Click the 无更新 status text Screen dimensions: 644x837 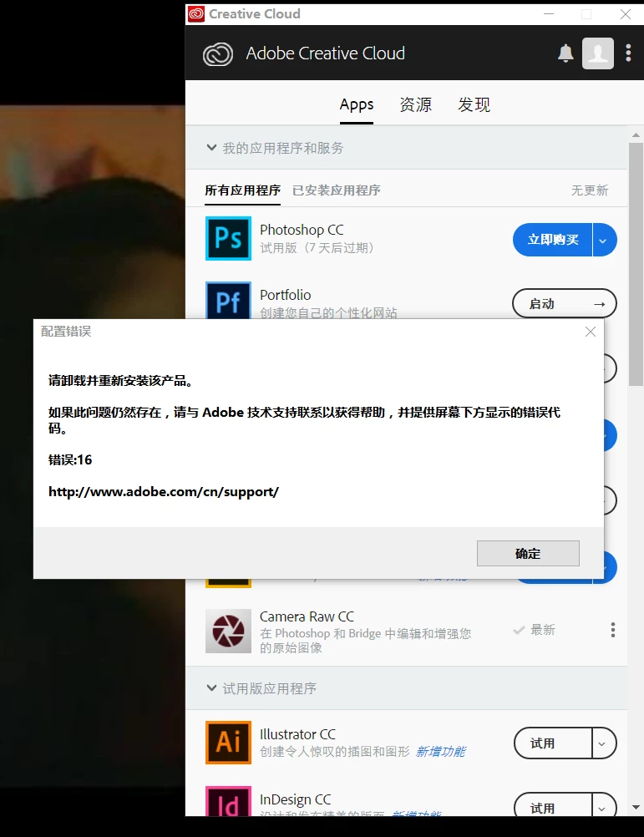click(x=590, y=190)
